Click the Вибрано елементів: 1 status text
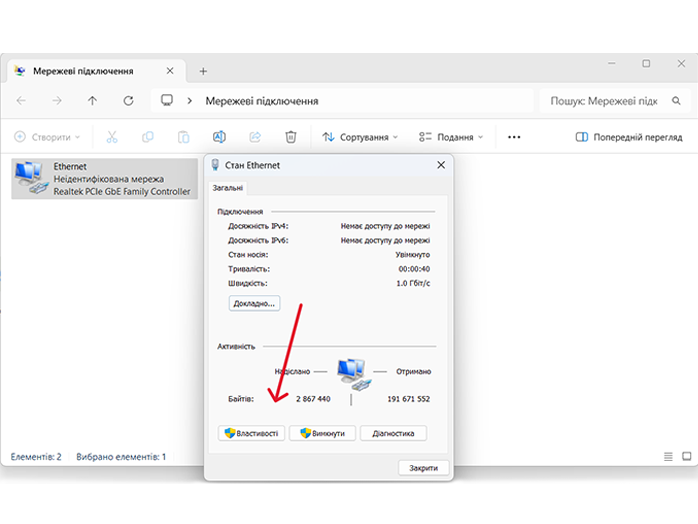This screenshot has height=524, width=698. click(121, 457)
